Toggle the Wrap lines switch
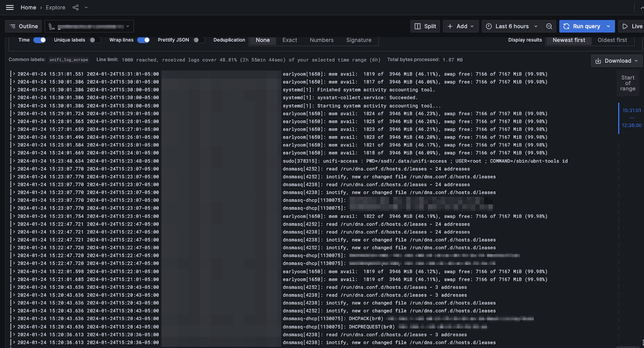Viewport: 644px width, 348px height. tap(143, 40)
